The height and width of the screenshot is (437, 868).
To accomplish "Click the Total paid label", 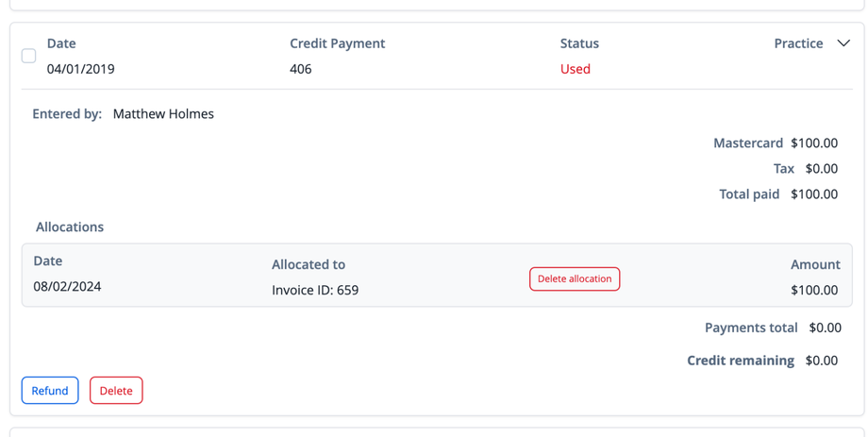I will [749, 194].
